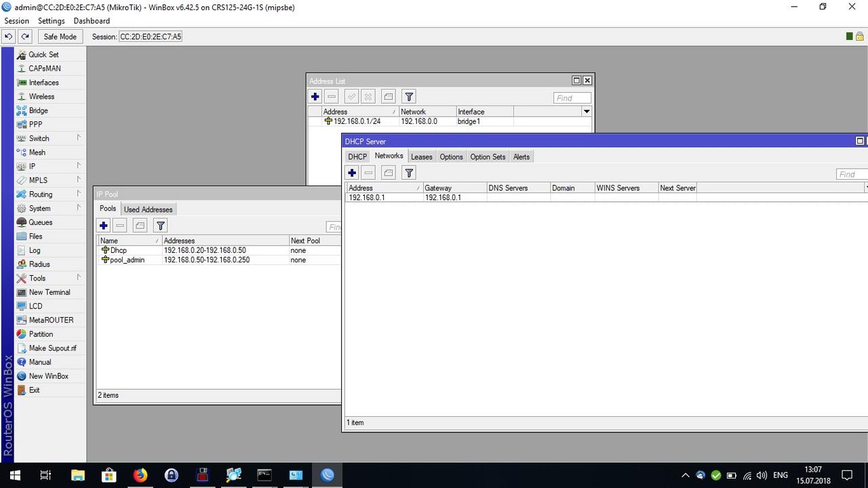Viewport: 868px width, 488px height.
Task: Sort DHCP networks by DNS Servers column
Action: [x=518, y=188]
